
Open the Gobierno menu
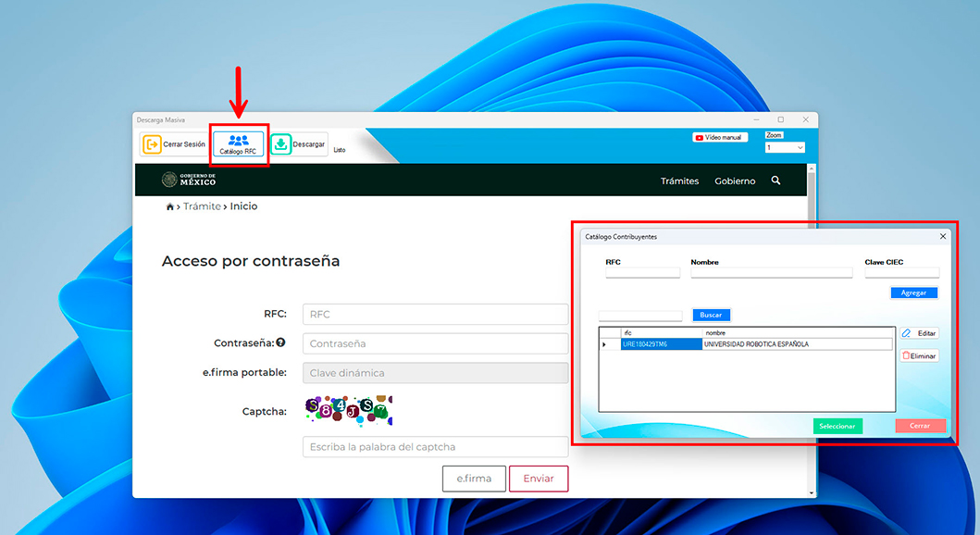click(735, 181)
